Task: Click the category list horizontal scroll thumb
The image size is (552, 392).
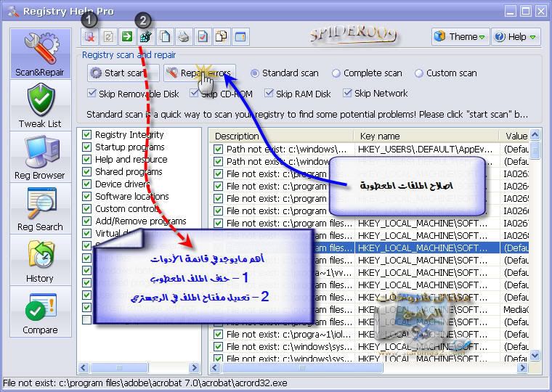Action: (x=119, y=368)
